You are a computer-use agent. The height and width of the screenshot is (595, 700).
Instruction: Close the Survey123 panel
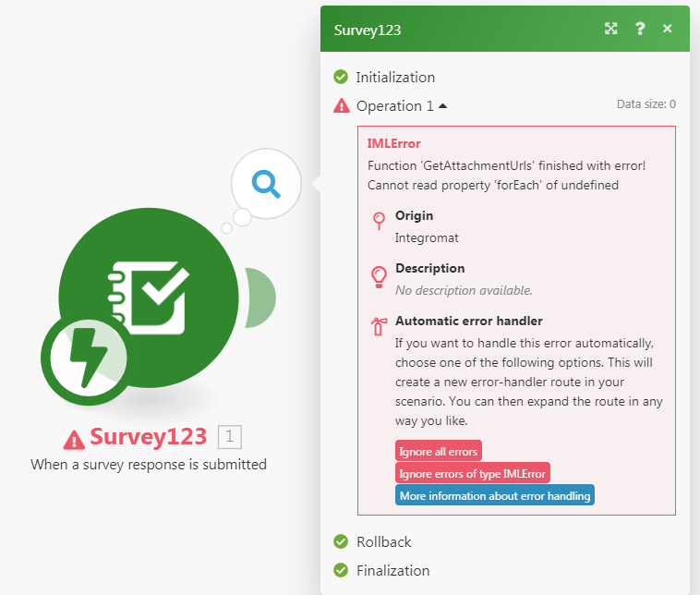[x=668, y=29]
